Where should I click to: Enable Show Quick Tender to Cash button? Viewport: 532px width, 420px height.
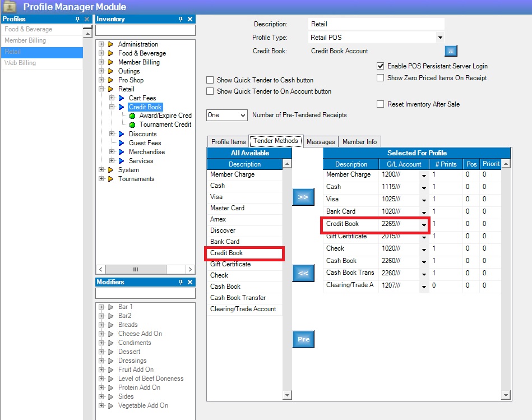pyautogui.click(x=210, y=80)
